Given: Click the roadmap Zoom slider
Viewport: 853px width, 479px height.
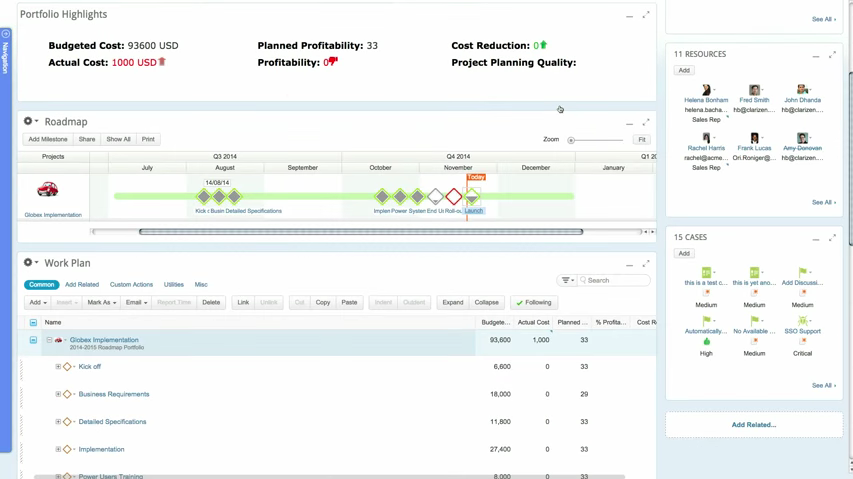Looking at the screenshot, I should 571,140.
